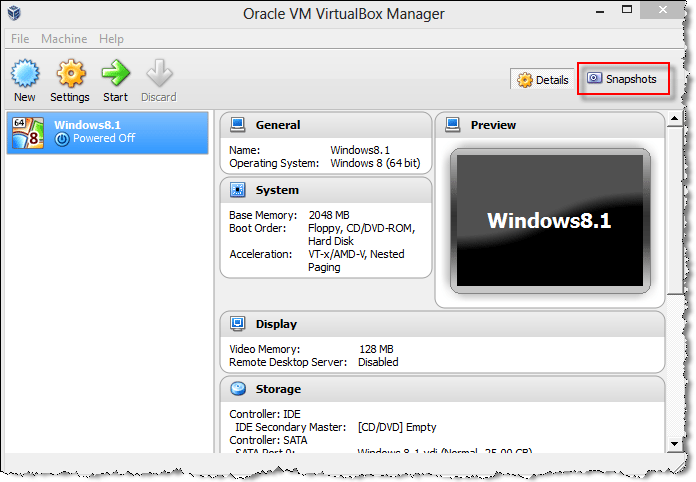The width and height of the screenshot is (696, 482).
Task: Click the Storage section header
Action: [442, 389]
